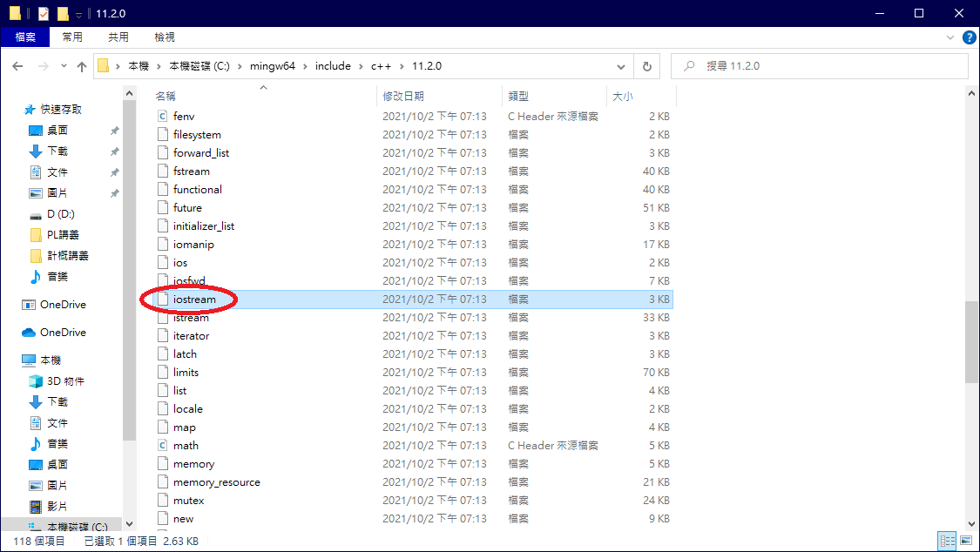Click the iomanip file icon
980x552 pixels.
point(163,244)
